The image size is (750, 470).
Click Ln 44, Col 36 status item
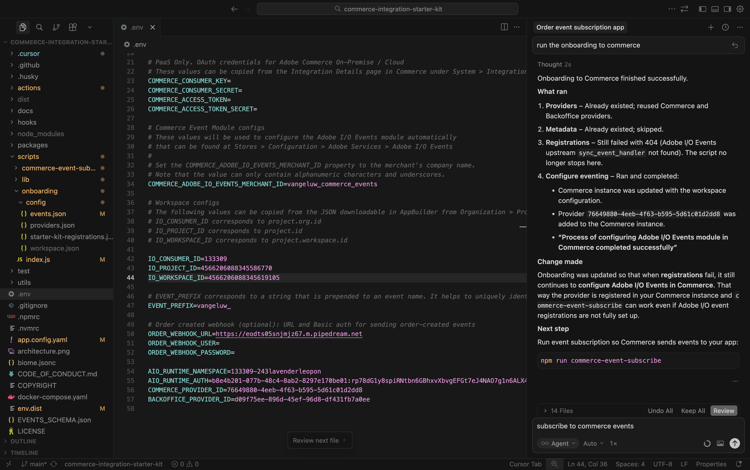point(587,464)
